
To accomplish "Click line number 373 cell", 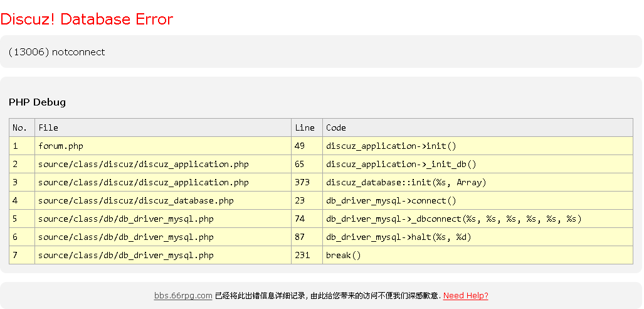I will pyautogui.click(x=307, y=182).
